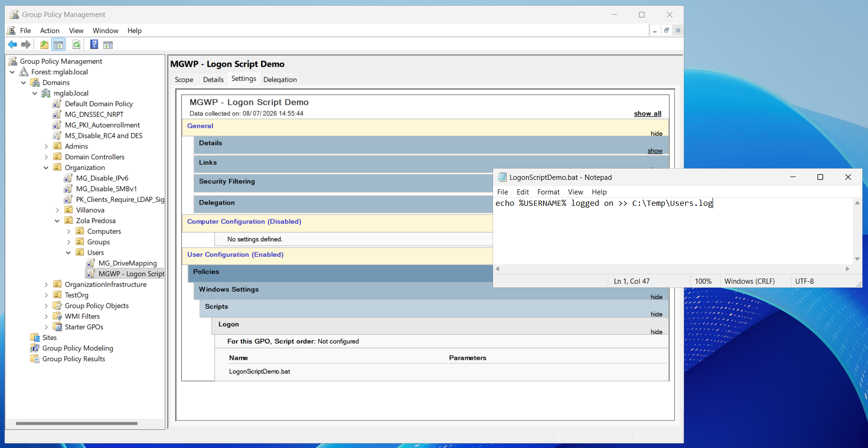Click the MG_DNSSEC_NRPT GPO link icon
Image resolution: width=868 pixels, height=448 pixels.
[x=57, y=114]
